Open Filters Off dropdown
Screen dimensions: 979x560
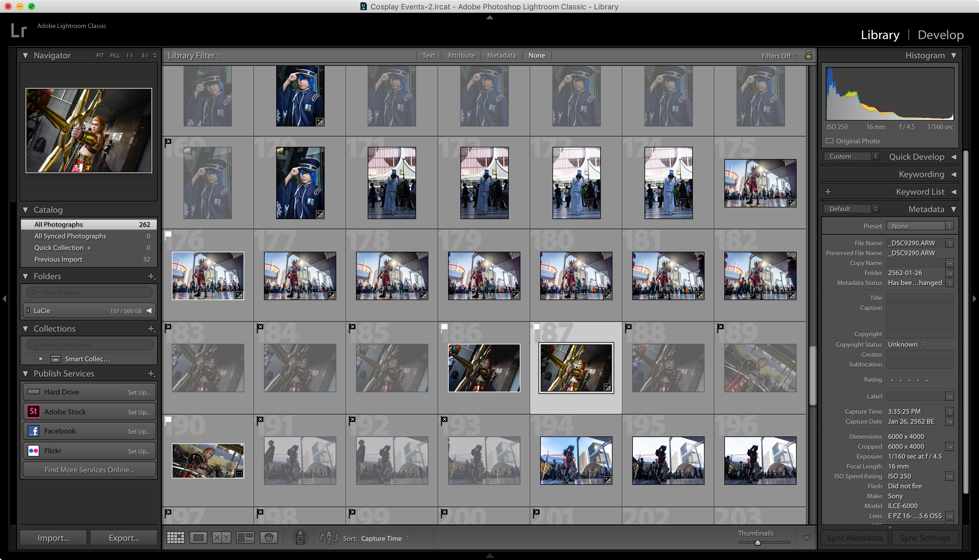click(779, 56)
